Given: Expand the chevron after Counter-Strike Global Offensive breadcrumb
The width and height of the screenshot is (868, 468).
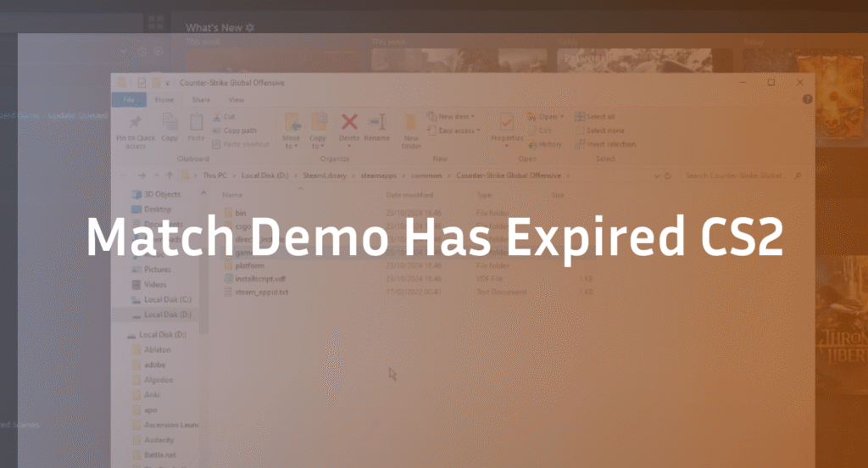Looking at the screenshot, I should [x=568, y=175].
